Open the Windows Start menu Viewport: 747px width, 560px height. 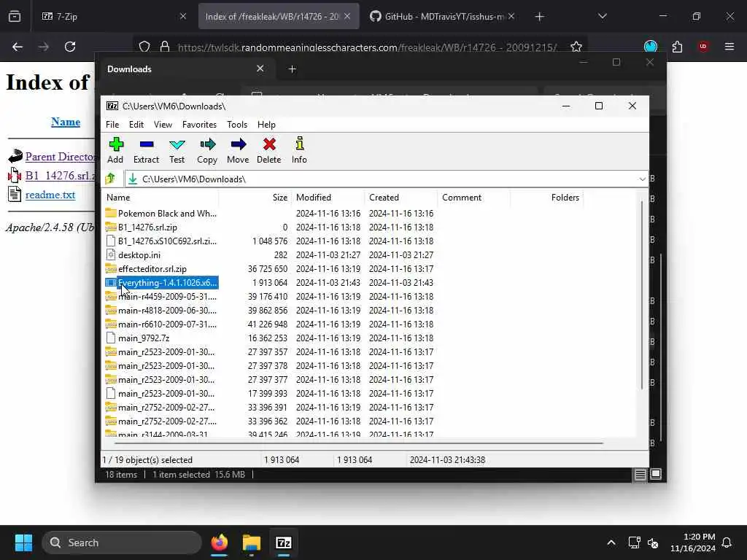pos(23,542)
